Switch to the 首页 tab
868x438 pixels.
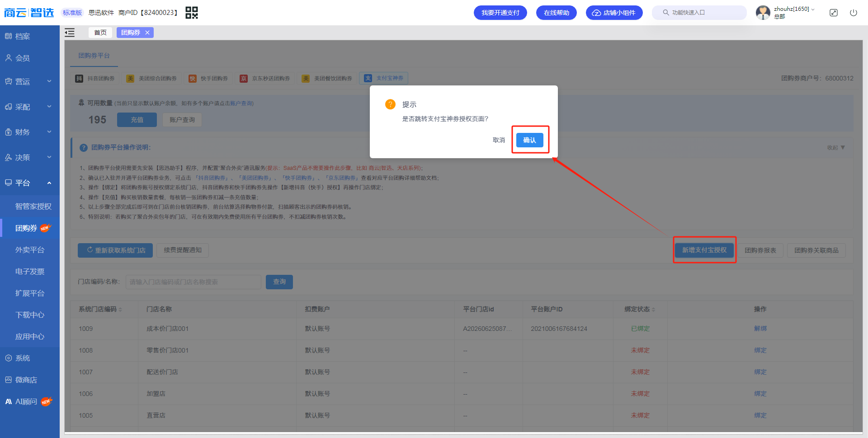click(x=100, y=33)
